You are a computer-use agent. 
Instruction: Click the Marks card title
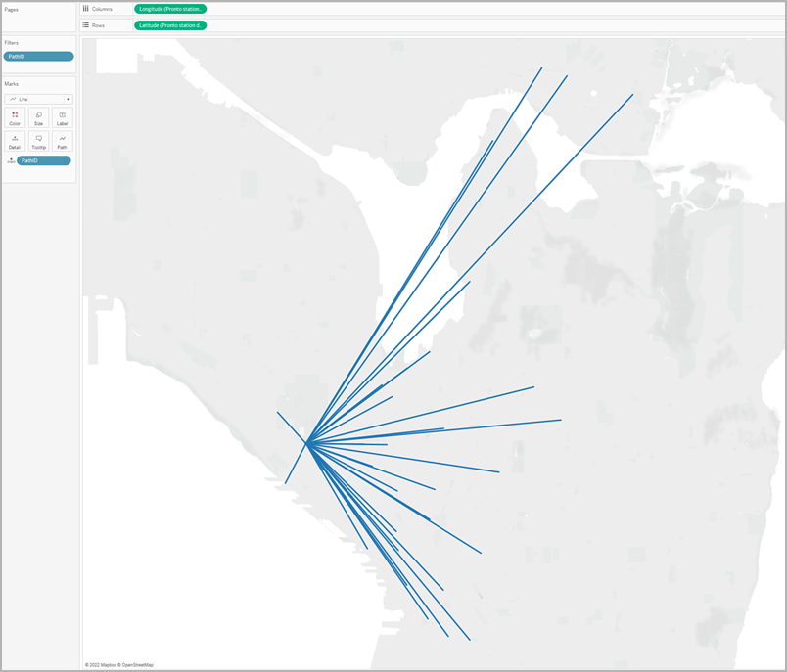12,84
